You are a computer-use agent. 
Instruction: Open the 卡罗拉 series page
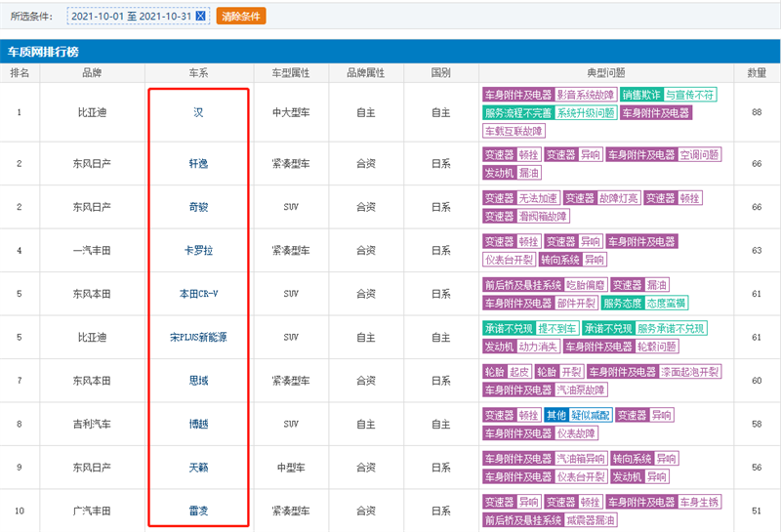coord(199,251)
